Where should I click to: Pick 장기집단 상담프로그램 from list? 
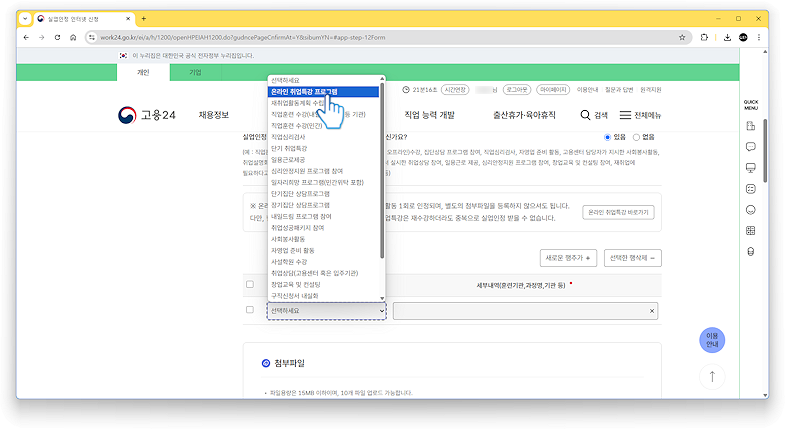(323, 205)
